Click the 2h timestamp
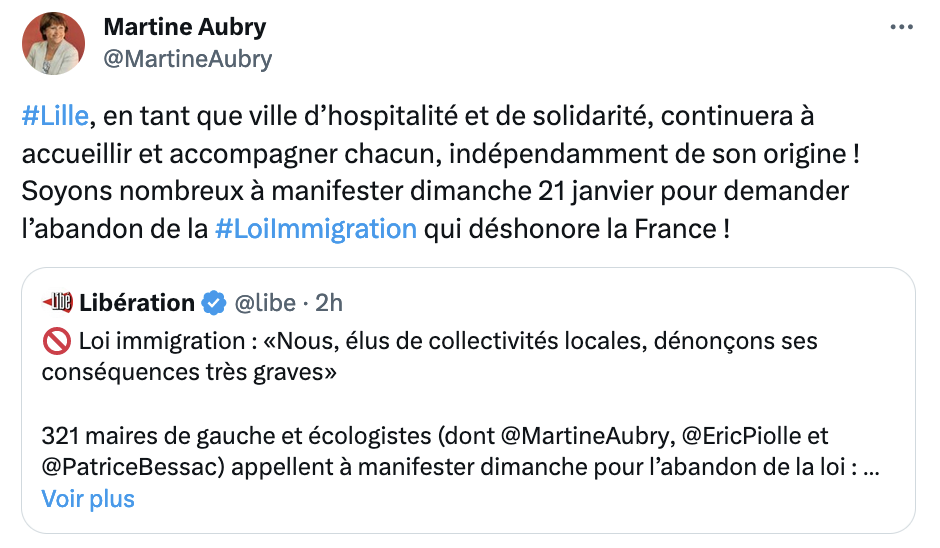940x548 pixels. tap(328, 302)
